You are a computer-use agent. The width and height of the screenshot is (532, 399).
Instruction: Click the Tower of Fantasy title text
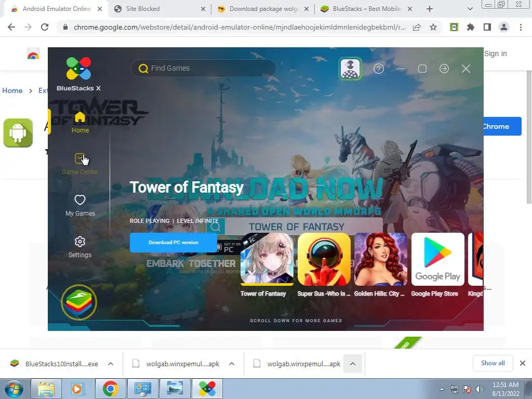[x=187, y=187]
